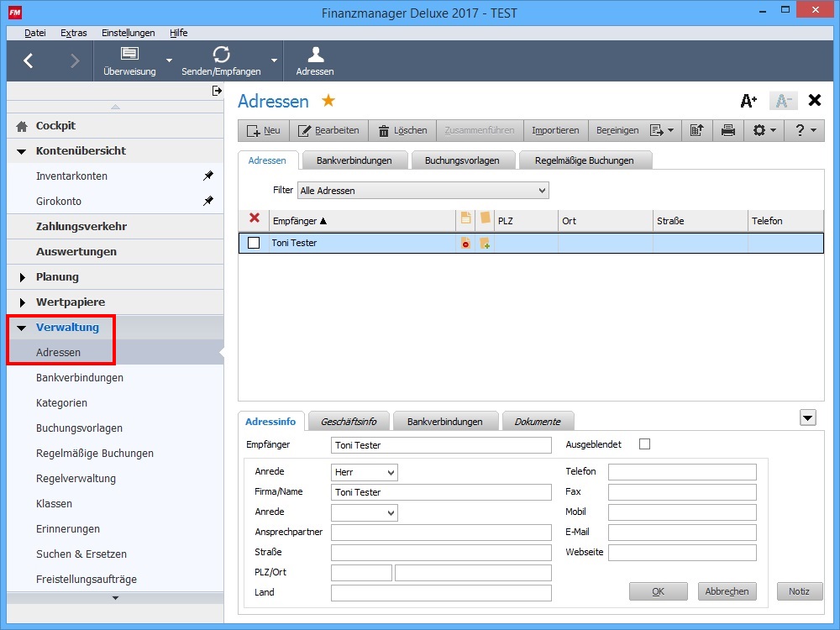Click into the Straße input field
Image resolution: width=840 pixels, height=630 pixels.
441,553
